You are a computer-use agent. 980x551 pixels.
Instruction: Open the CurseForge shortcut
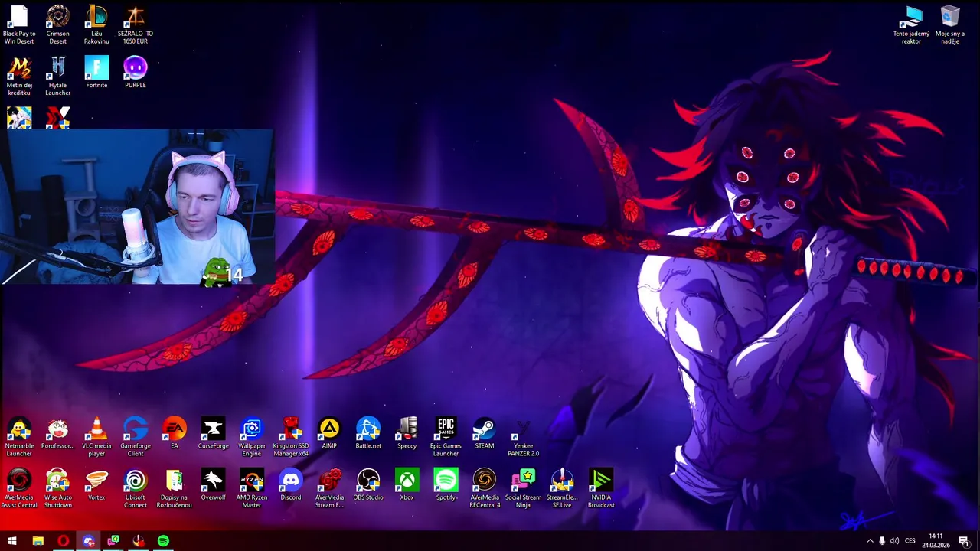pos(213,433)
